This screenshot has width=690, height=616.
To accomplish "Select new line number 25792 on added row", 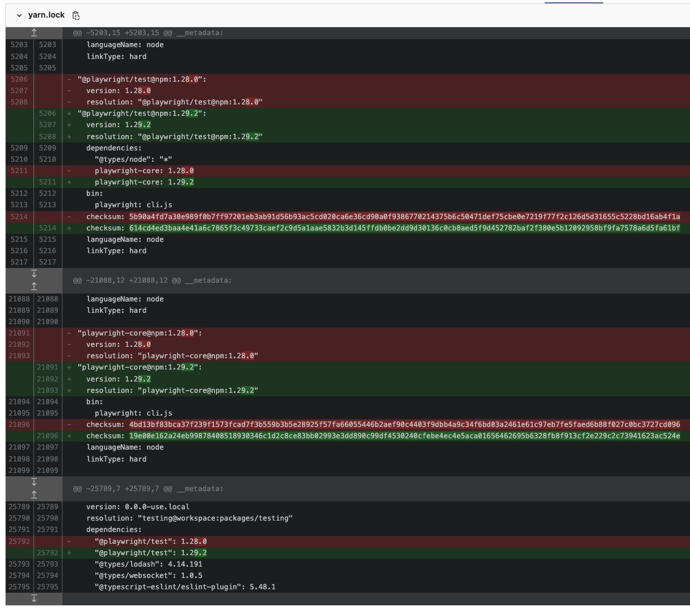I will [x=48, y=553].
